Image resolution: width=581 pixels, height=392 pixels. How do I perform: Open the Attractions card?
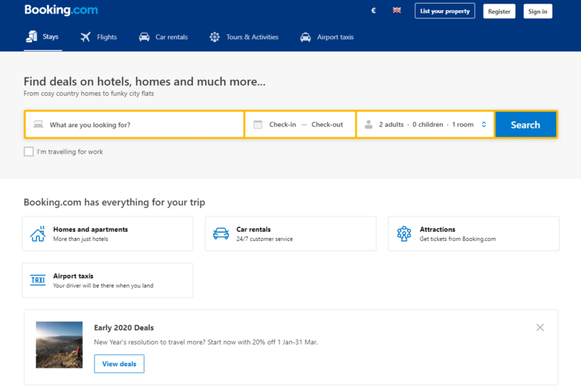(x=474, y=234)
